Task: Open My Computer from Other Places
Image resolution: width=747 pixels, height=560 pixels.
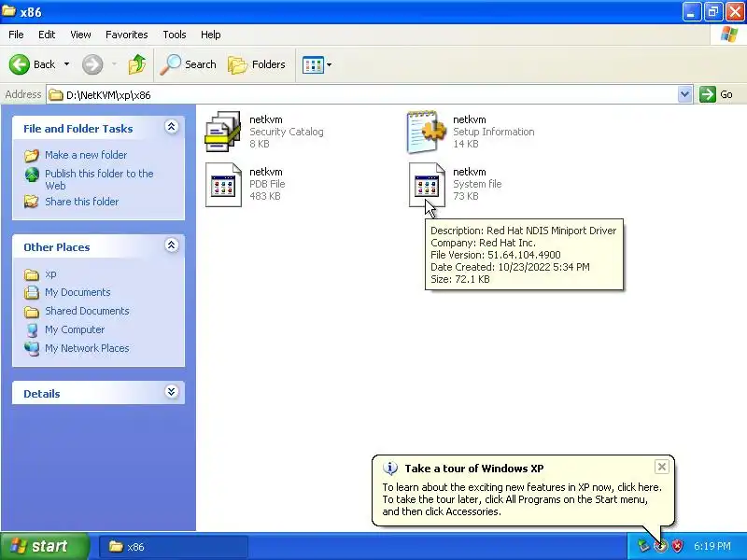Action: tap(75, 329)
